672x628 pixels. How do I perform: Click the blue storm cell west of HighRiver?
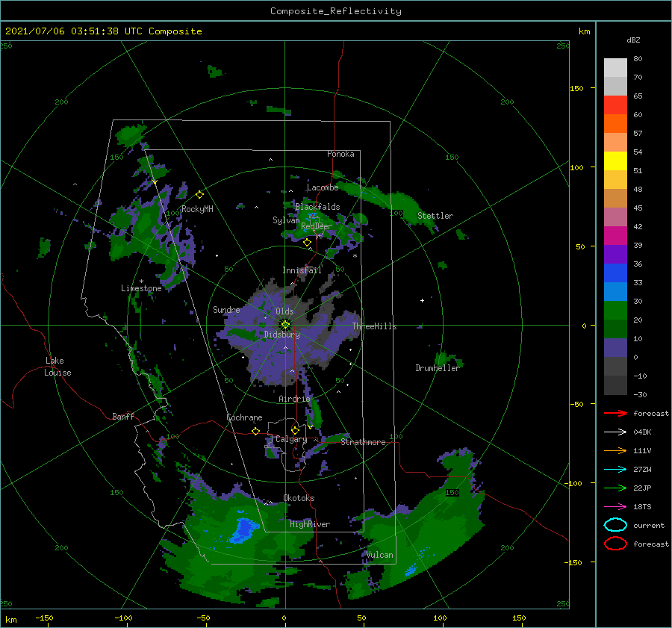[x=243, y=530]
